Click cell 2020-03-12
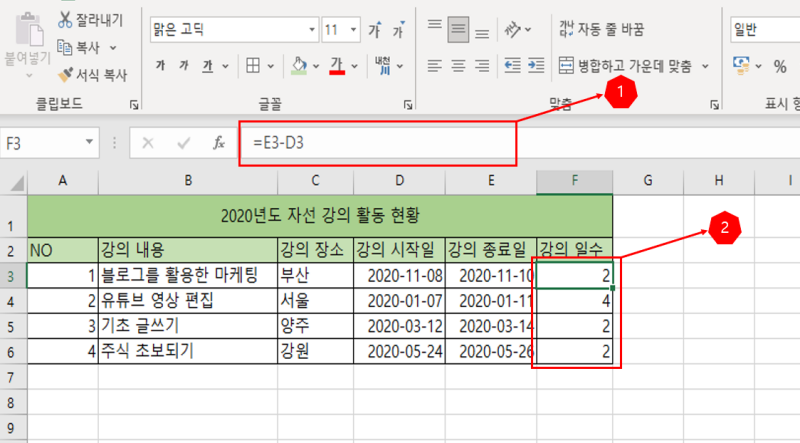Screen dimensions: 800x443 point(399,326)
